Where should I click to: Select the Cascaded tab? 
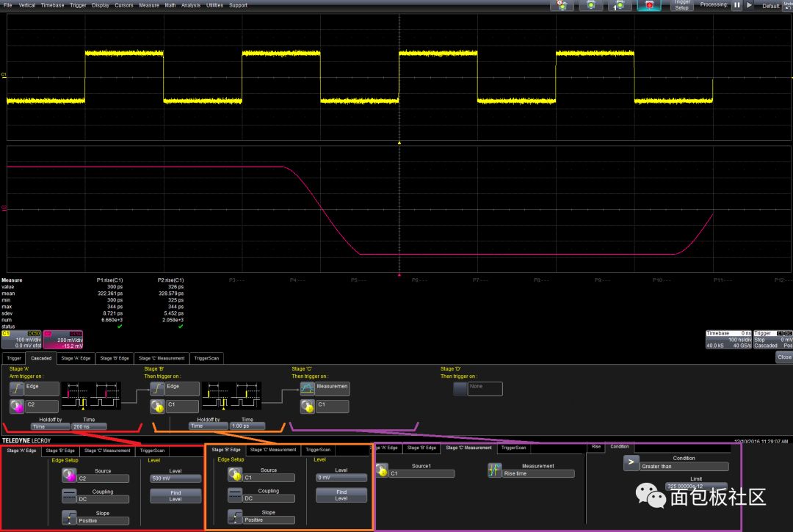41,358
